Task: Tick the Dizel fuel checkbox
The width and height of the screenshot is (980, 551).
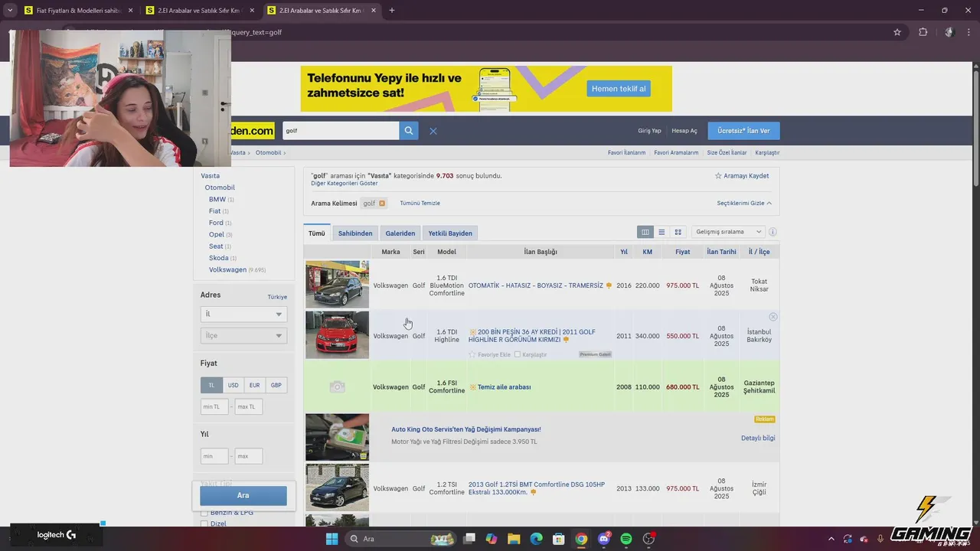Action: [x=204, y=524]
